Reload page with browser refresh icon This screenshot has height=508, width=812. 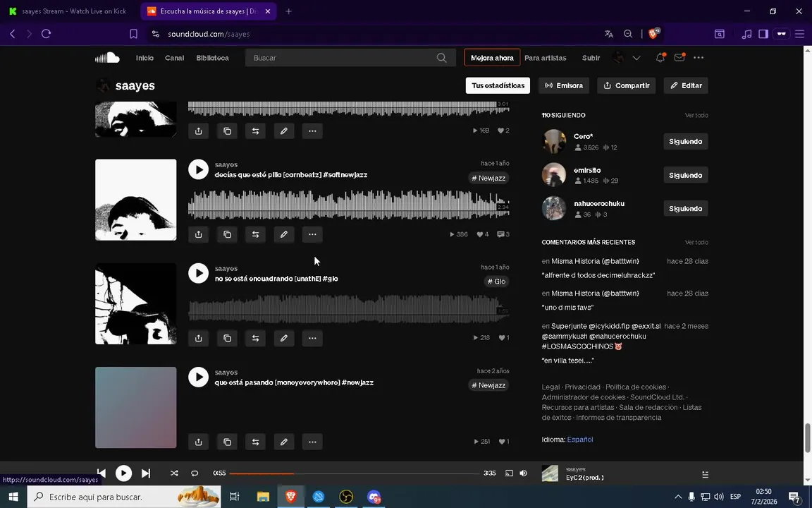tap(46, 34)
